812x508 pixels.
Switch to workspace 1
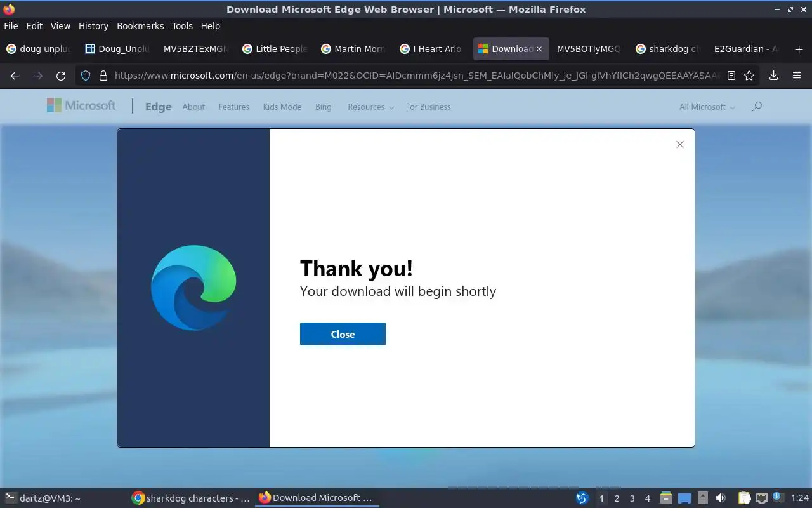pyautogui.click(x=601, y=498)
